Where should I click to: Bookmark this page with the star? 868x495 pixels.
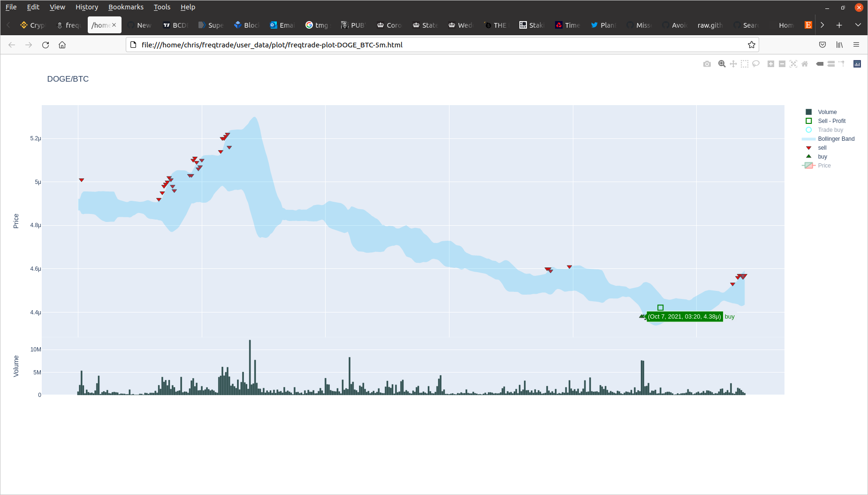click(x=751, y=45)
